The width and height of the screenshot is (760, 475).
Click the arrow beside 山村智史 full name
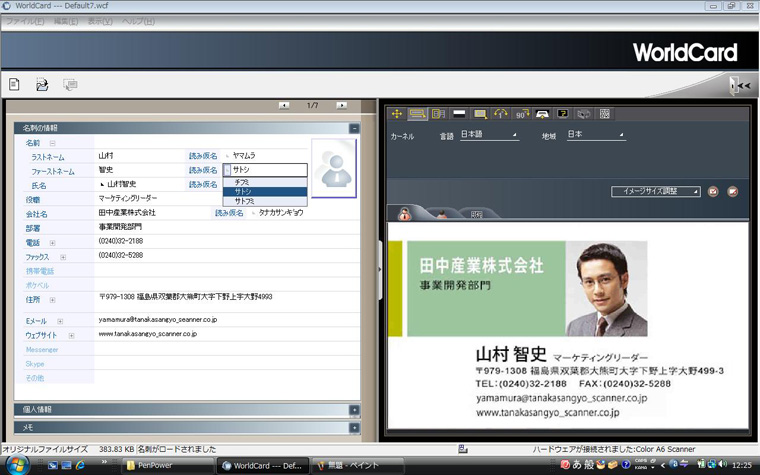click(x=102, y=184)
